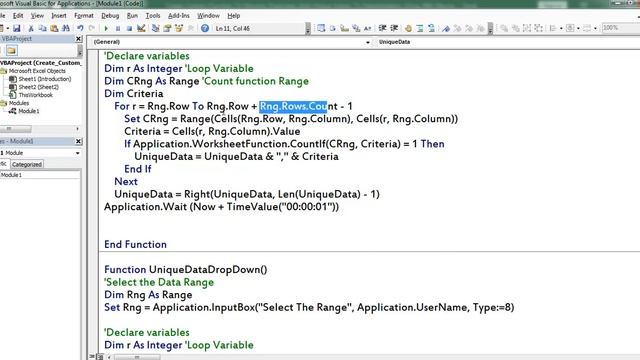Switch to the Categorized properties tab

point(27,164)
